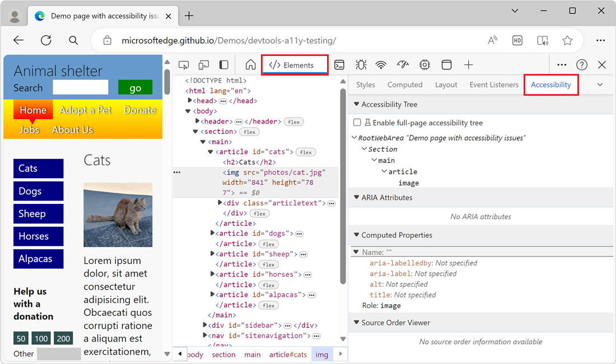Collapse the Accessibility Tree section

point(356,104)
